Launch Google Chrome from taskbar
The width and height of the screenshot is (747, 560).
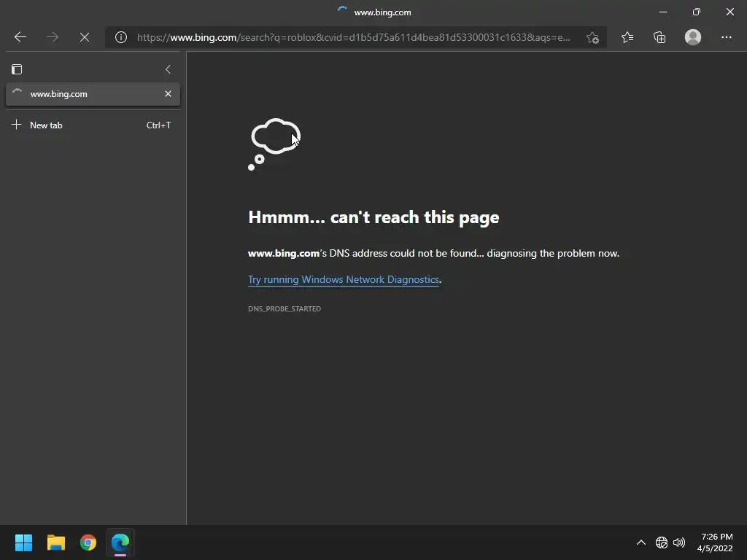coord(88,542)
